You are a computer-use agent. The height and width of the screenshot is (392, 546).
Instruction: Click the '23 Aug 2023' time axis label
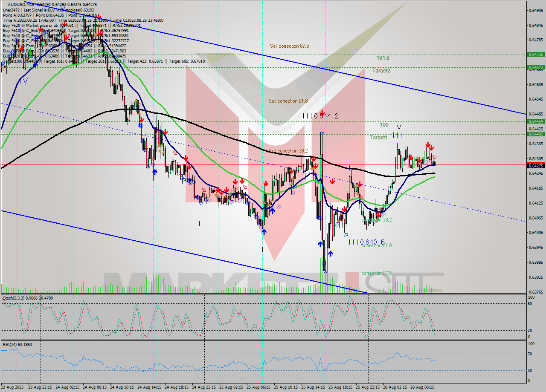tap(12, 387)
